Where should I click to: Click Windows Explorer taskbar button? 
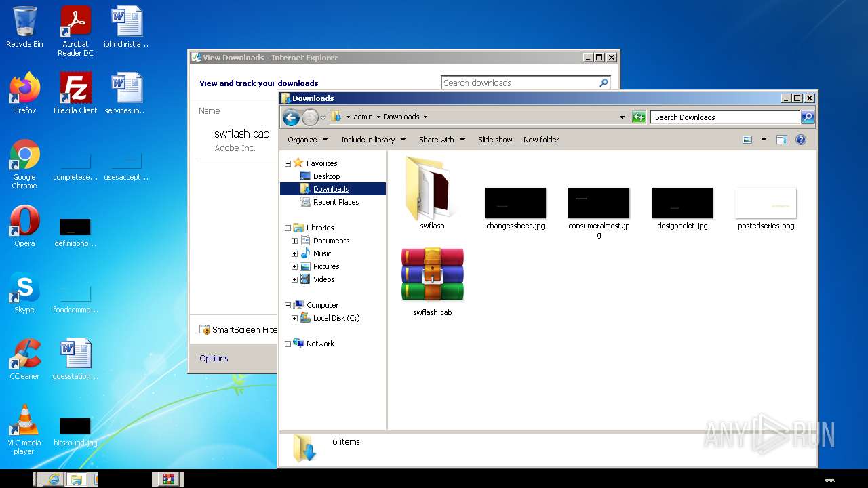77,479
